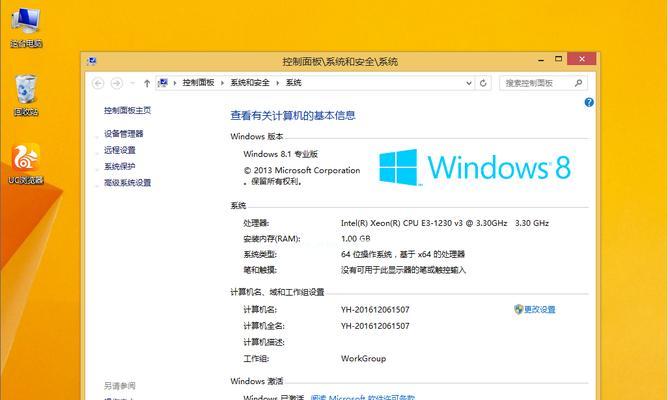Screen dimensions: 668x400
Task: Expand the chevron before 控制面板 breadcrumb
Action: click(175, 83)
